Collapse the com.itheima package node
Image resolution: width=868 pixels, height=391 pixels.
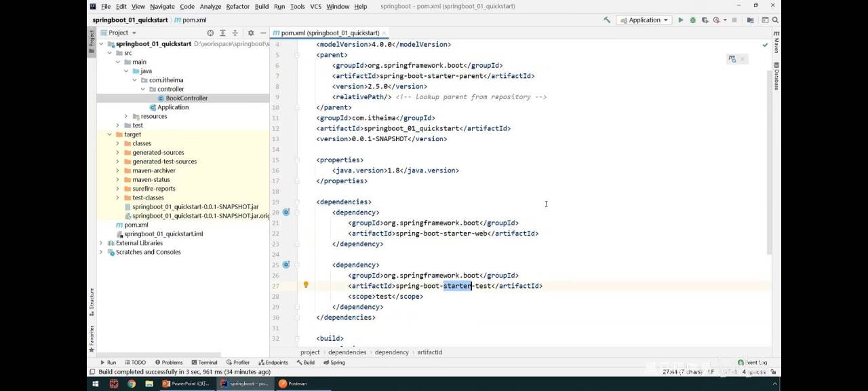click(x=134, y=80)
